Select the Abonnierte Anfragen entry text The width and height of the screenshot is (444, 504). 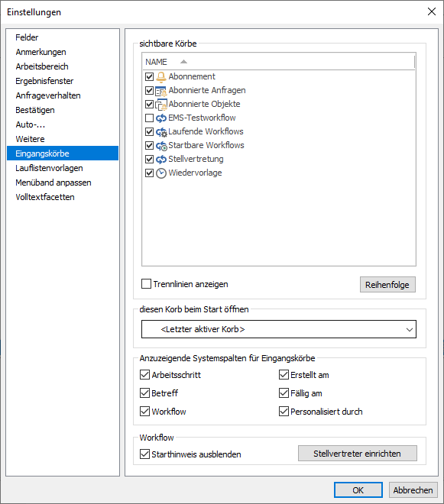point(207,90)
